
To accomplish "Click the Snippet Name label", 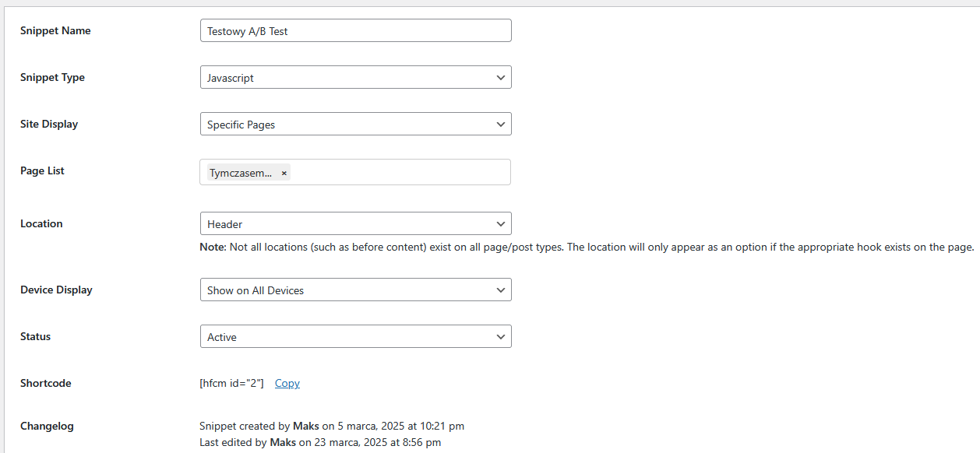I will tap(55, 30).
